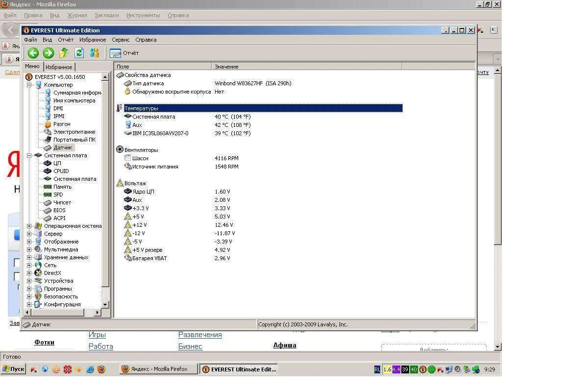Open the Развлечения link

click(x=200, y=335)
